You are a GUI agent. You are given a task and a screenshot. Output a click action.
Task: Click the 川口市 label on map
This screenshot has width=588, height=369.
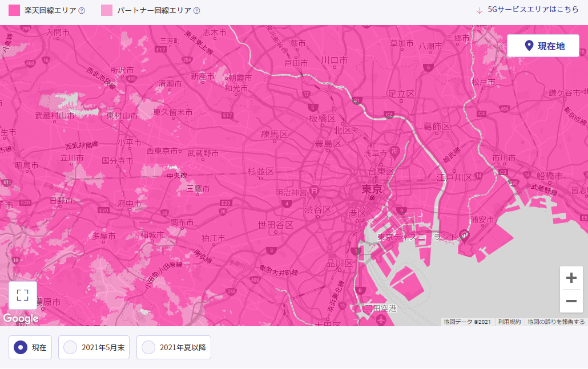pyautogui.click(x=334, y=60)
